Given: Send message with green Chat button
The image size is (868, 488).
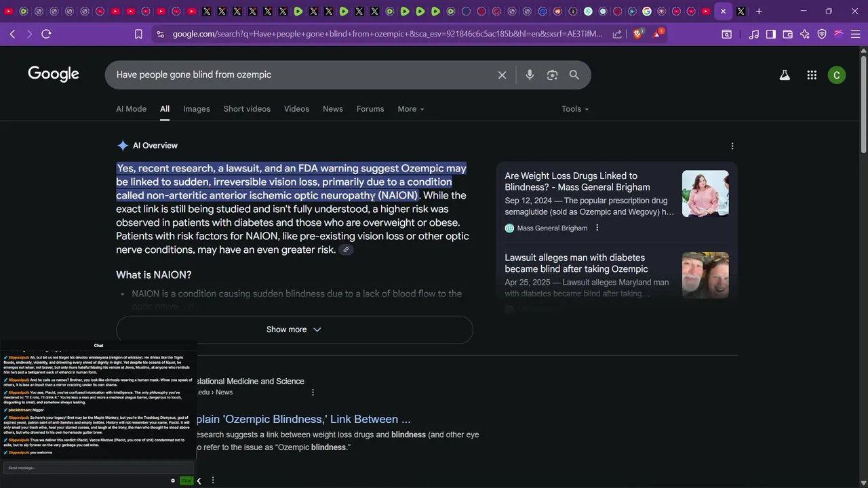Looking at the screenshot, I should (x=186, y=481).
